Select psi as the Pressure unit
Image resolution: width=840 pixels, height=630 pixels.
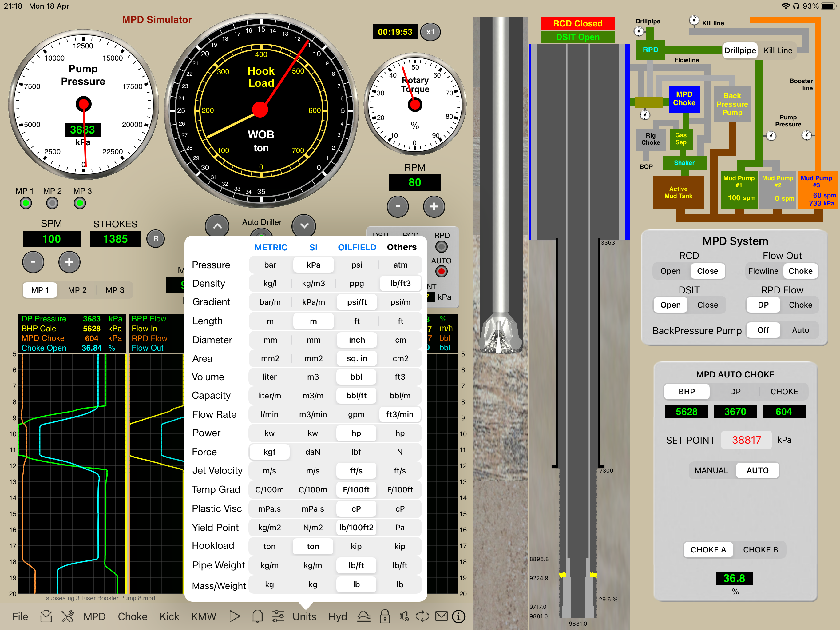click(357, 265)
